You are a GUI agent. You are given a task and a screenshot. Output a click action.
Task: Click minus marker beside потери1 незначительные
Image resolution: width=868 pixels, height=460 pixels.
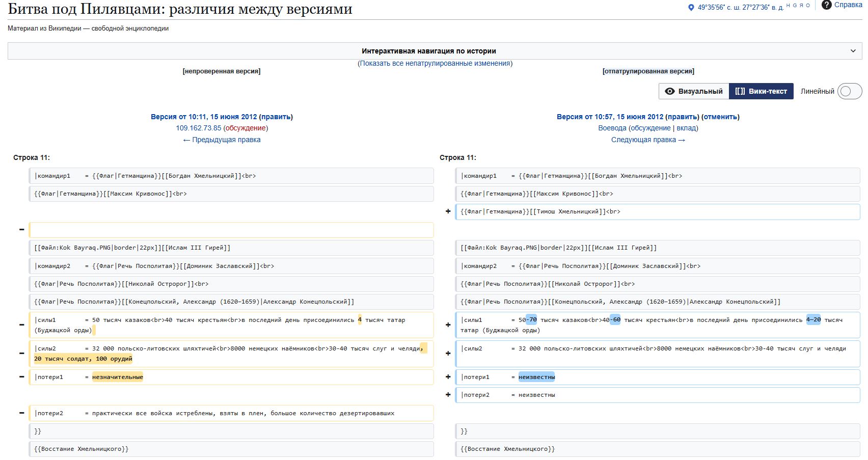tap(21, 377)
